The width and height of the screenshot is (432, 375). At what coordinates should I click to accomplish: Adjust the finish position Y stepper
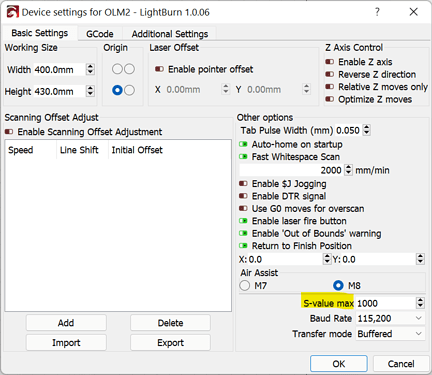click(420, 259)
